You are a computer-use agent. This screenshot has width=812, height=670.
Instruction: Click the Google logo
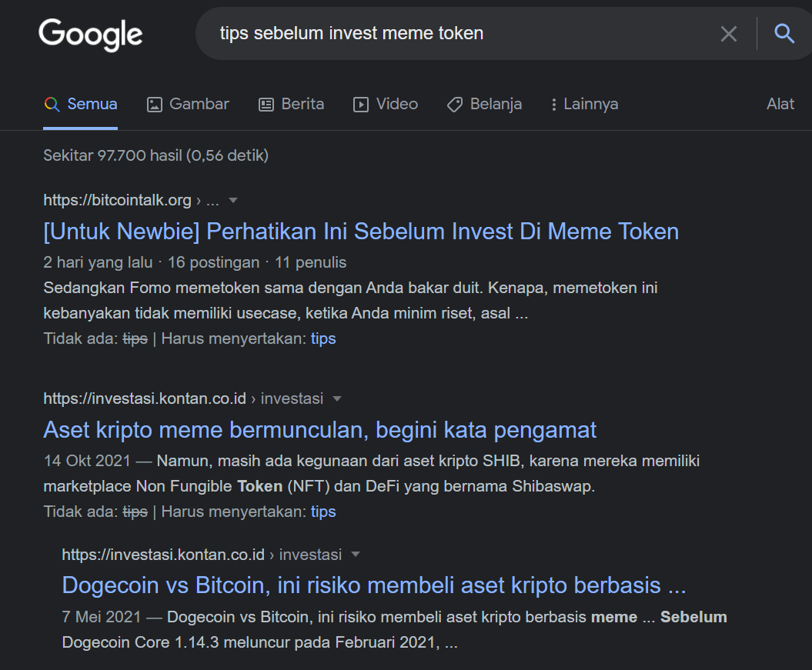[91, 34]
